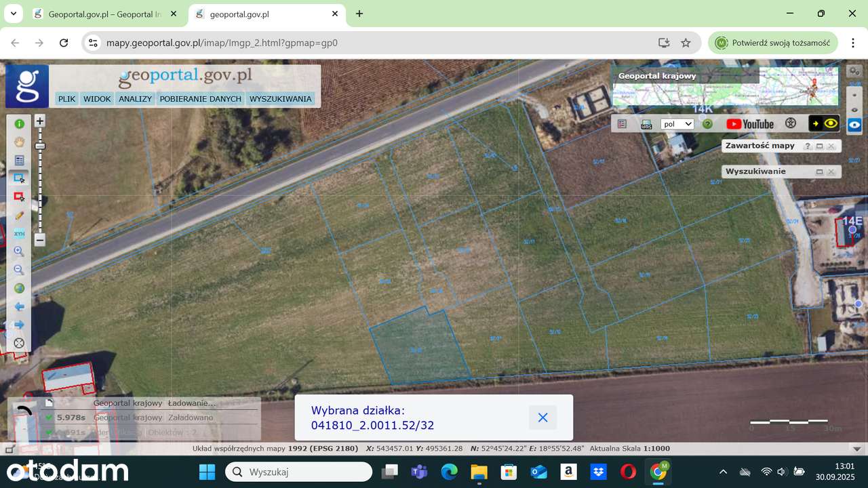Screen dimensions: 868x488
Task: Open the map legend list tool
Action: tap(19, 161)
